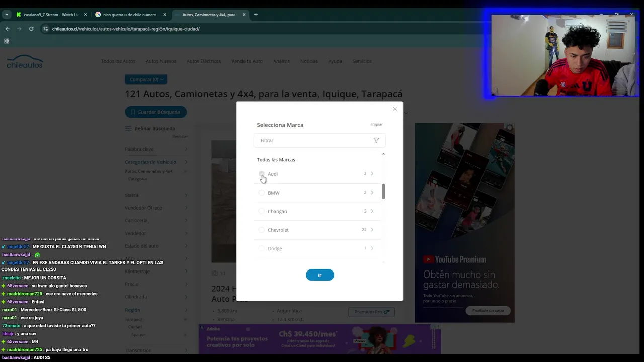Click the Refinar Búsqueda filter icon

pos(128,128)
